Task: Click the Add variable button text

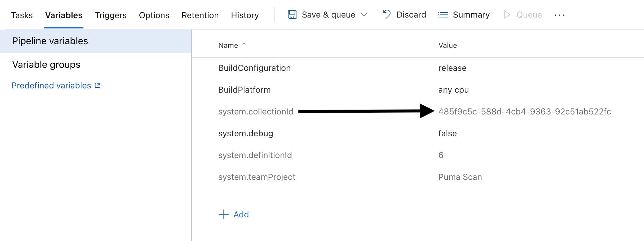Action: click(x=241, y=214)
